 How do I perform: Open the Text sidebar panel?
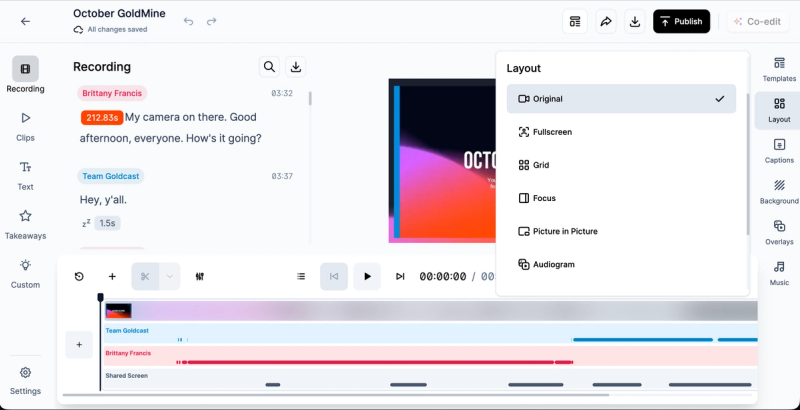[25, 175]
